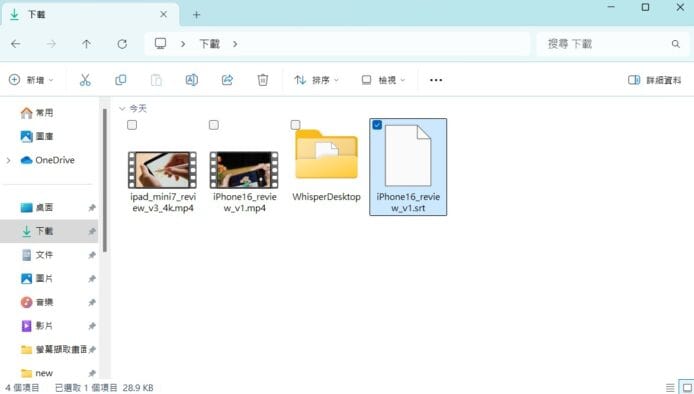This screenshot has height=394, width=694.
Task: Click the Rename icon in toolbar
Action: pyautogui.click(x=192, y=80)
